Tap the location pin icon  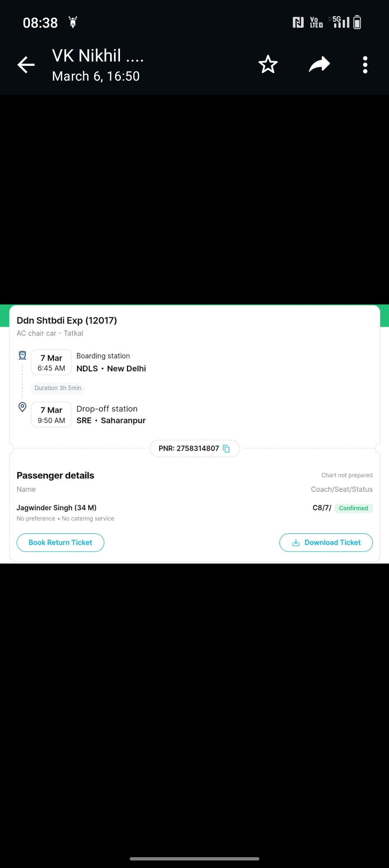(x=22, y=407)
